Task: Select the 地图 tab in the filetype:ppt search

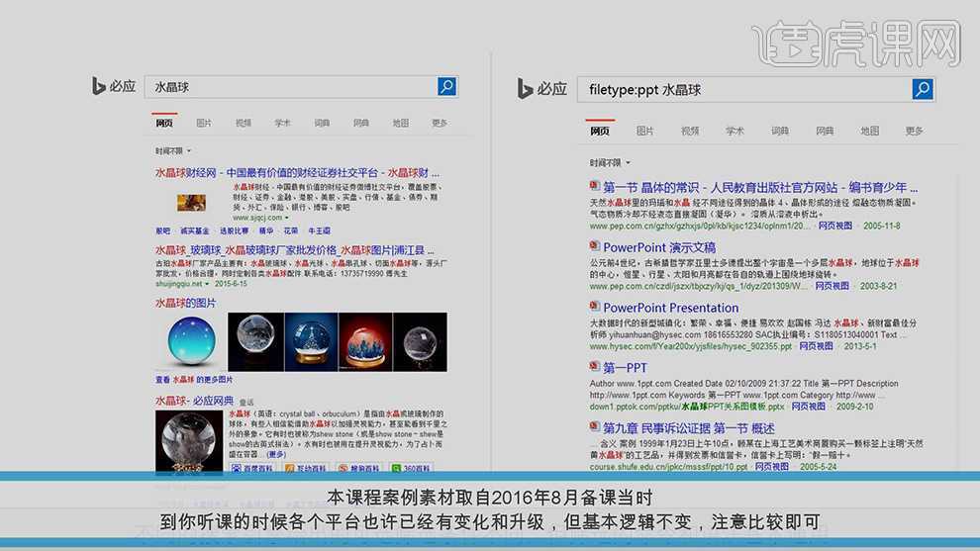Action: pyautogui.click(x=870, y=131)
